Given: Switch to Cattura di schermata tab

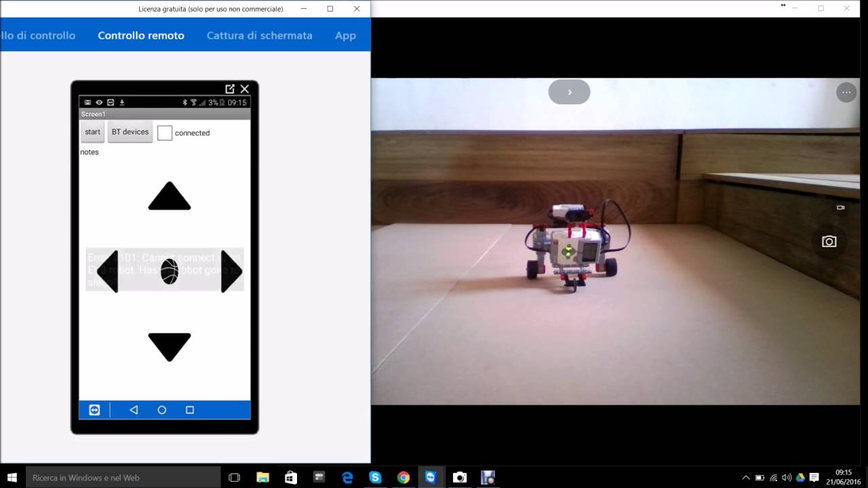Looking at the screenshot, I should tap(260, 35).
